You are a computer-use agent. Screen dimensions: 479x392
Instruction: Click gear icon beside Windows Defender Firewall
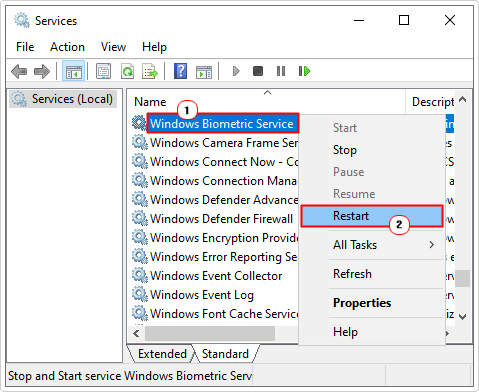[x=140, y=219]
